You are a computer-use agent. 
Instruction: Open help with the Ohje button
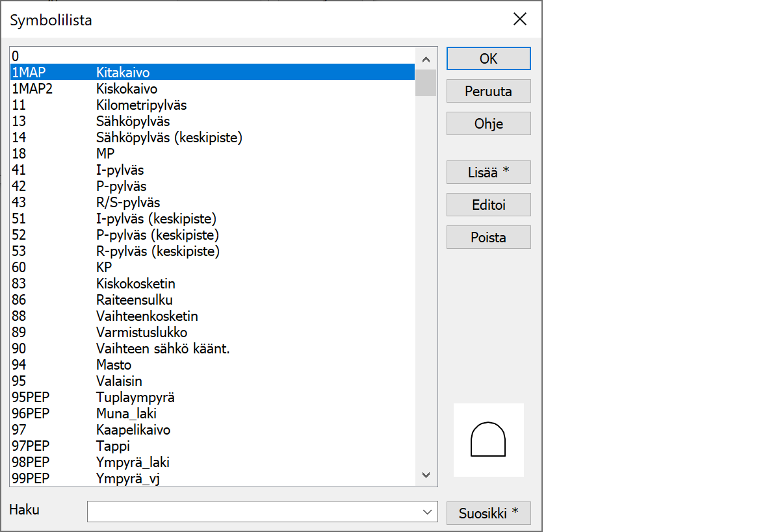pos(488,123)
